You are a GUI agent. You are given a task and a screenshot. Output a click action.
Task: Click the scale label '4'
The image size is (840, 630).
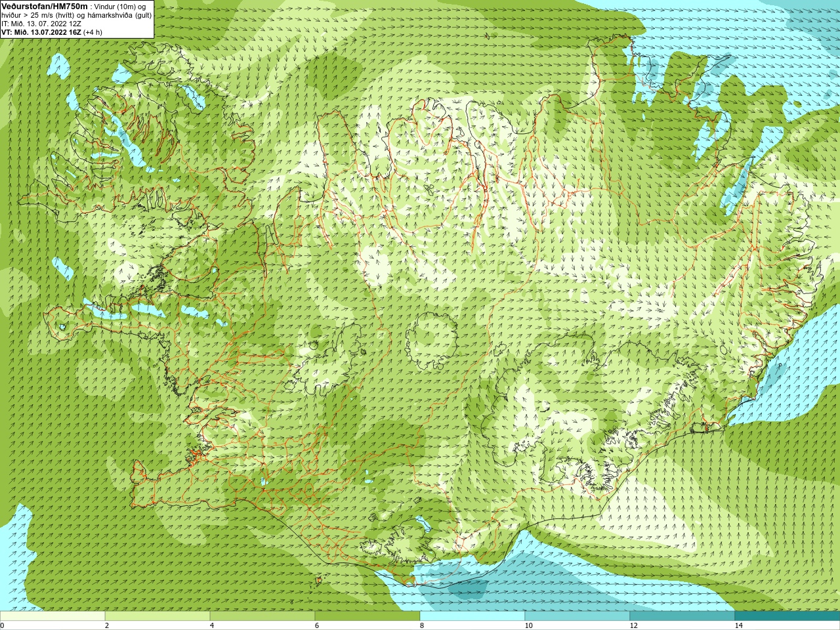(x=212, y=625)
